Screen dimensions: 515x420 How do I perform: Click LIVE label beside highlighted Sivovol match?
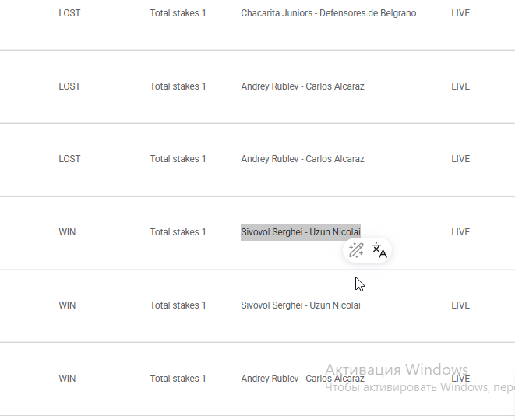tap(460, 232)
